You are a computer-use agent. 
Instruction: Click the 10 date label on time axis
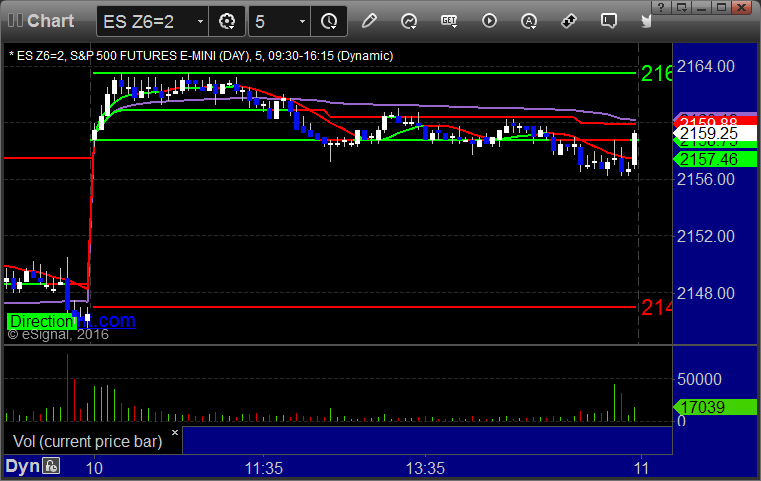tap(94, 468)
